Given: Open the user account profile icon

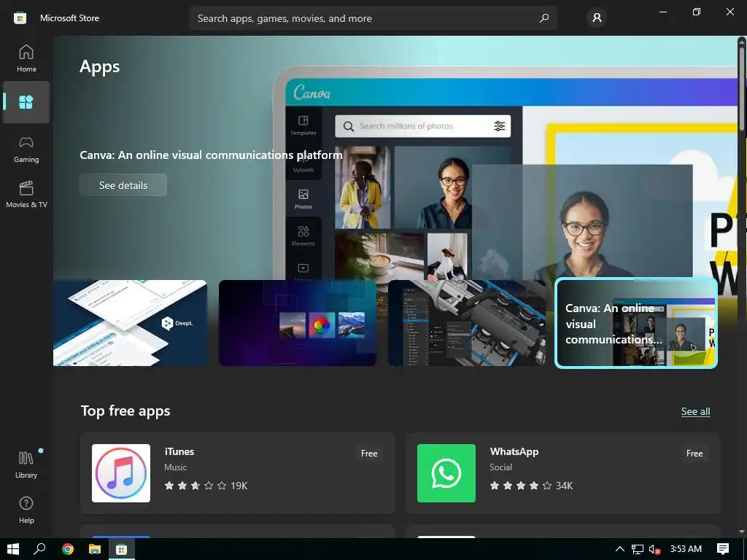Looking at the screenshot, I should click(x=597, y=18).
